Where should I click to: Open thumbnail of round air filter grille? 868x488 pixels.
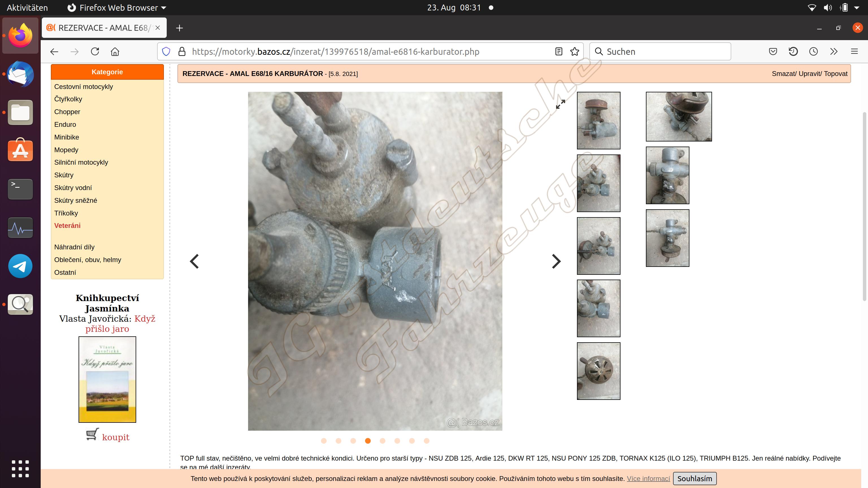pyautogui.click(x=598, y=371)
